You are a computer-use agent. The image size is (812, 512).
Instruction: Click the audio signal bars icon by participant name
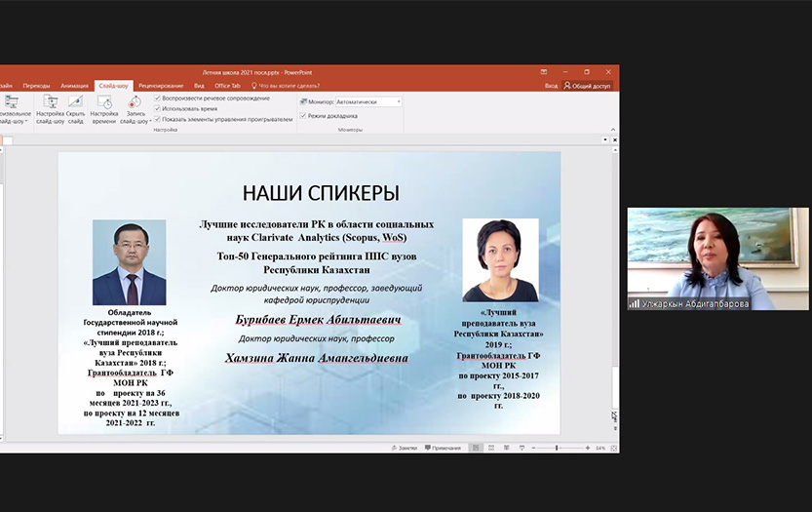click(x=634, y=303)
